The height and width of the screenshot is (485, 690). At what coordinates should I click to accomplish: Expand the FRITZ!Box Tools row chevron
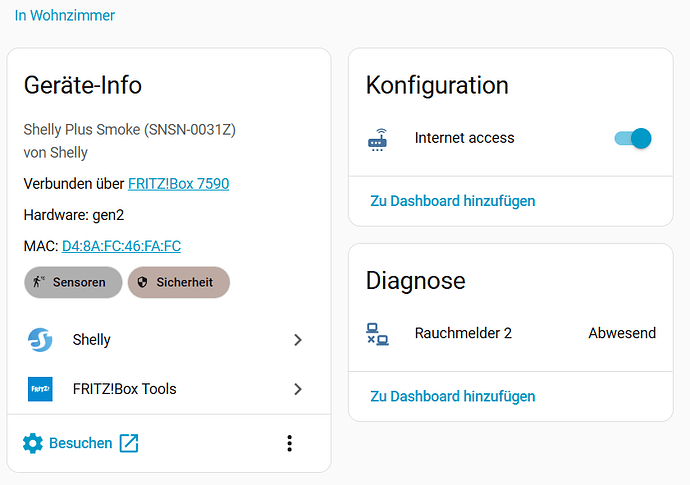pos(298,389)
